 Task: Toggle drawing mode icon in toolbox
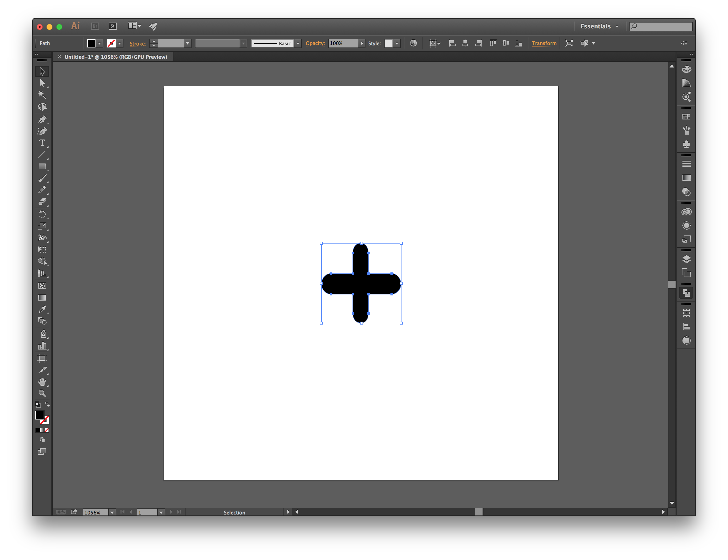tap(42, 440)
